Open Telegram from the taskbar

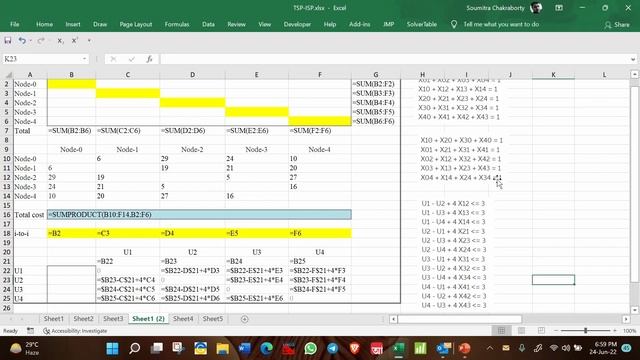pos(333,348)
